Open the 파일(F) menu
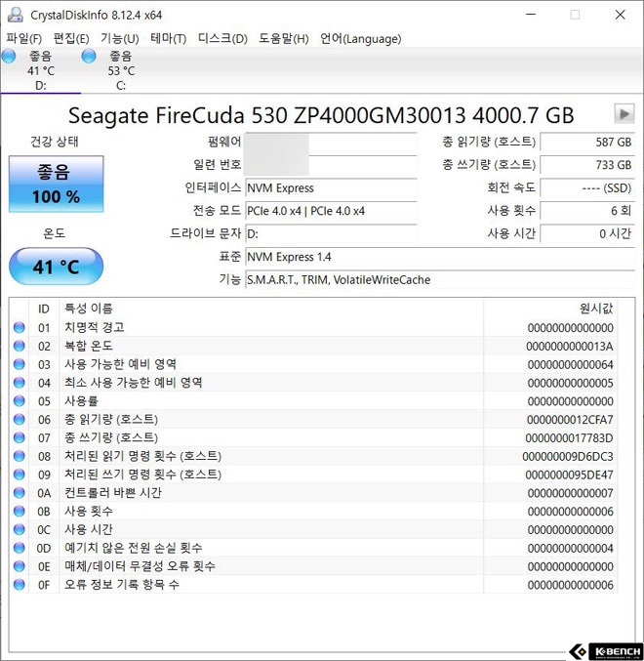The height and width of the screenshot is (661, 644). pos(24,39)
